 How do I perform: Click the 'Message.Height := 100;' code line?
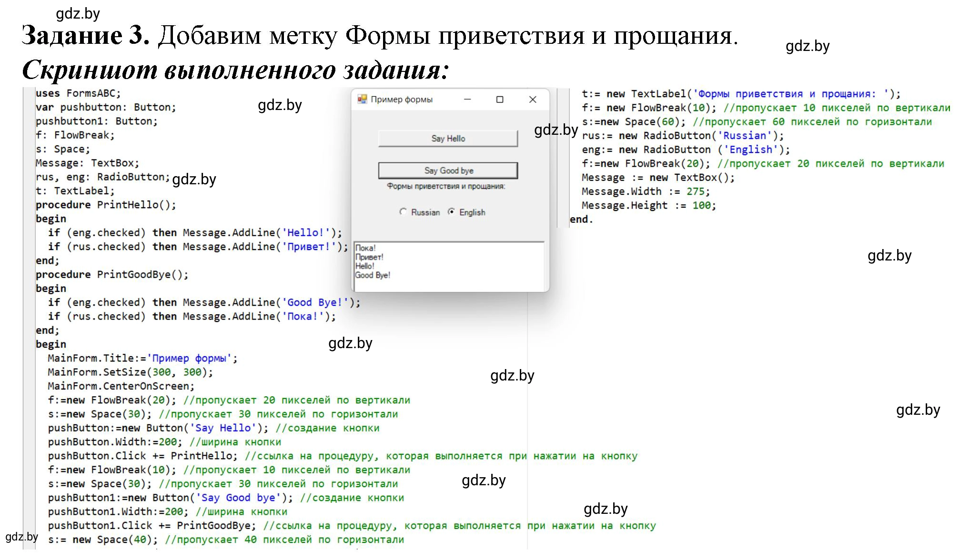tap(649, 205)
